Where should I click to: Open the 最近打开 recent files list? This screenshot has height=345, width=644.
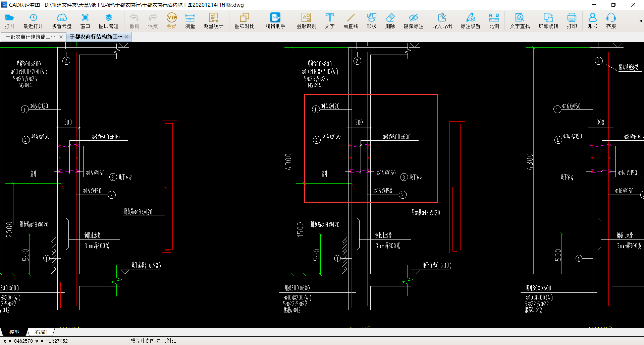[x=33, y=21]
